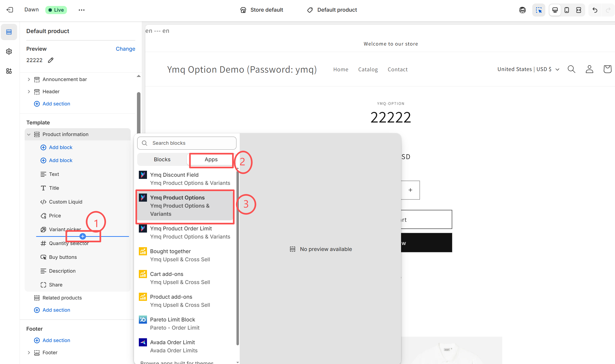The height and width of the screenshot is (364, 615).
Task: Switch to the Blocks tab
Action: coord(162,160)
